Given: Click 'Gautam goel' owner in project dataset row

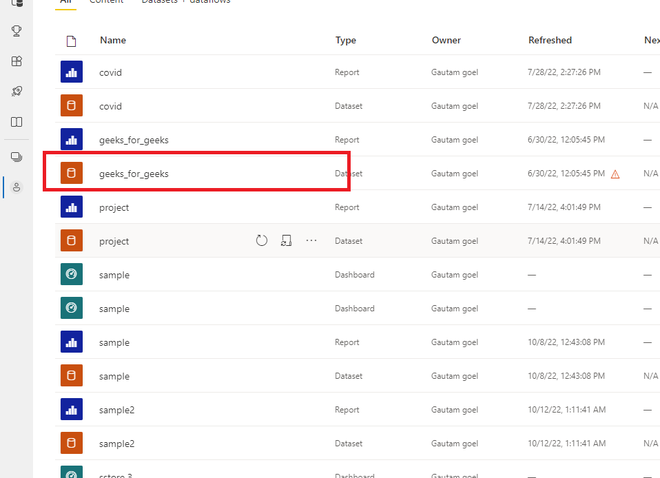Looking at the screenshot, I should [x=455, y=241].
